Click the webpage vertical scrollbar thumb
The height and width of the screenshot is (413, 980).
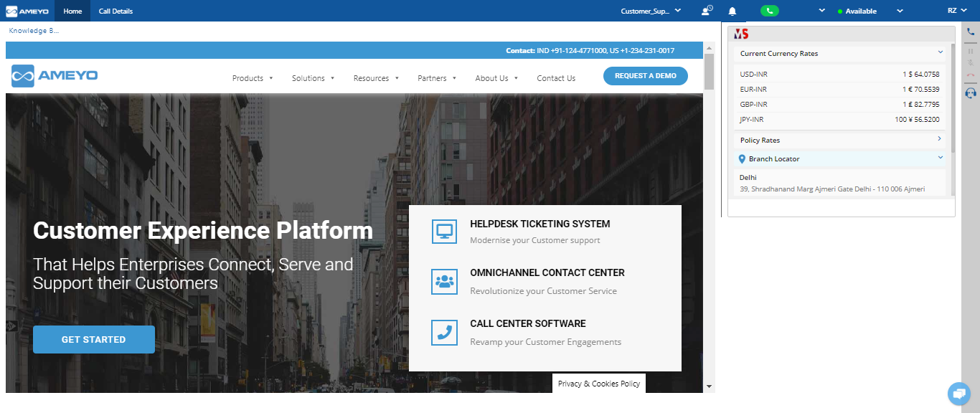pos(709,71)
